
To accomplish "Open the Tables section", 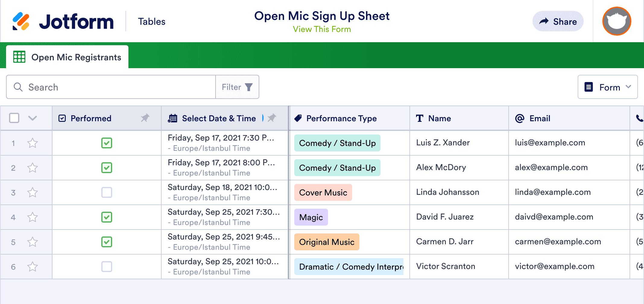I will [x=152, y=21].
